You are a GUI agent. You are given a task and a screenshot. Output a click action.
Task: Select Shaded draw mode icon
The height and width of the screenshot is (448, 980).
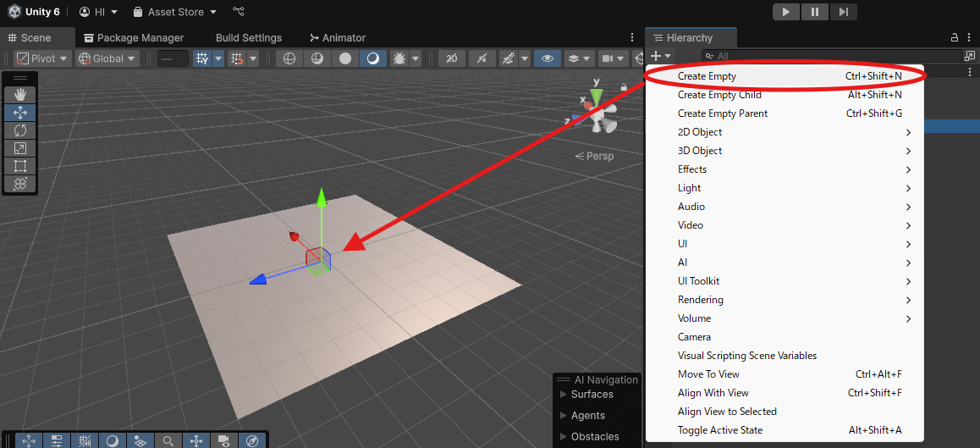click(x=373, y=58)
